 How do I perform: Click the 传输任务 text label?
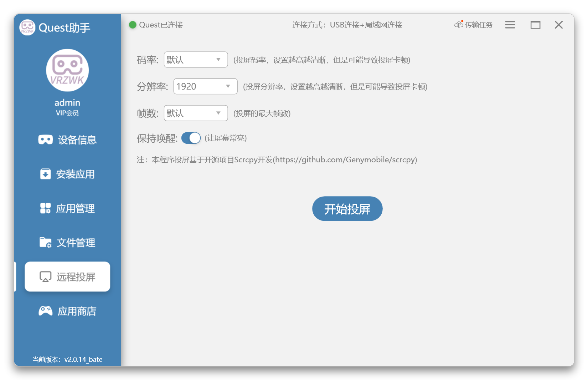[479, 25]
